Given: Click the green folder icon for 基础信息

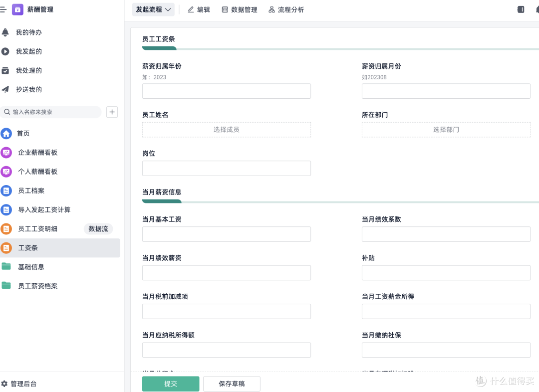Looking at the screenshot, I should (x=6, y=266).
